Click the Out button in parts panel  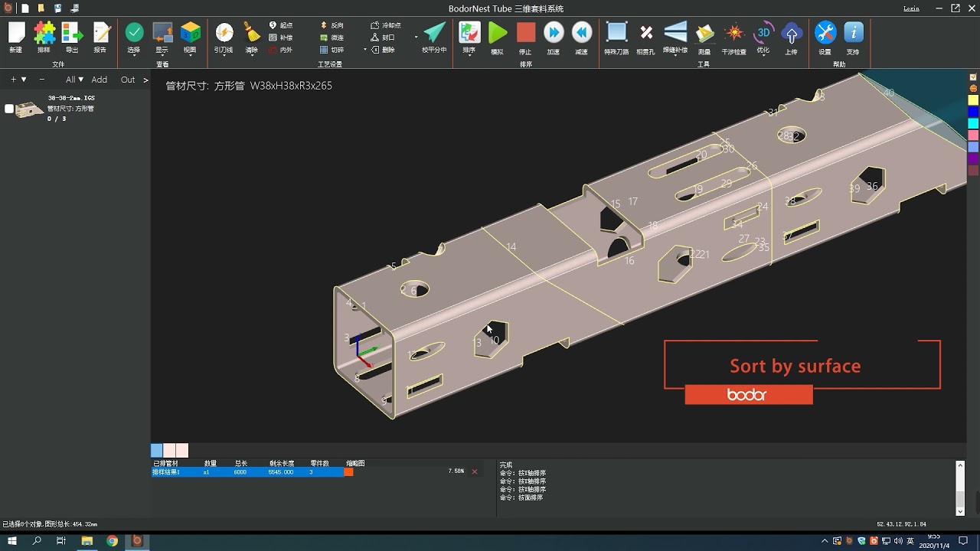(128, 80)
